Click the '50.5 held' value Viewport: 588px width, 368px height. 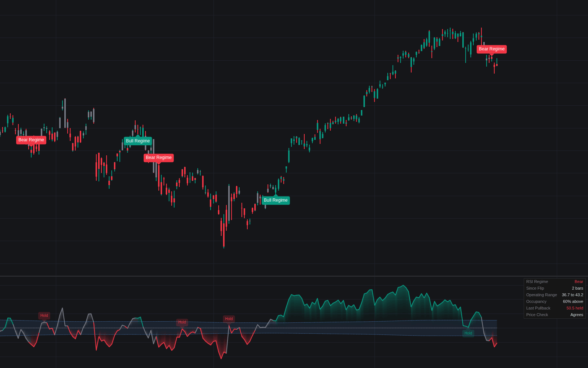click(x=575, y=308)
